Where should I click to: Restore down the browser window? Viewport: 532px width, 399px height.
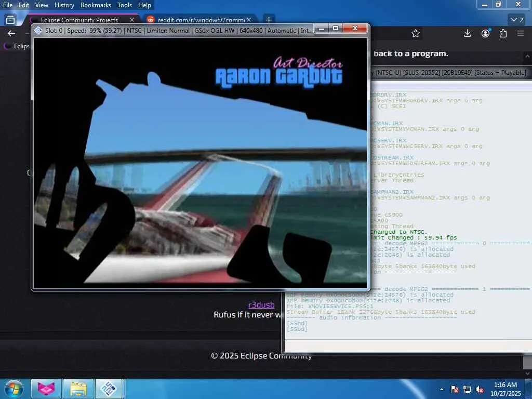498,5
